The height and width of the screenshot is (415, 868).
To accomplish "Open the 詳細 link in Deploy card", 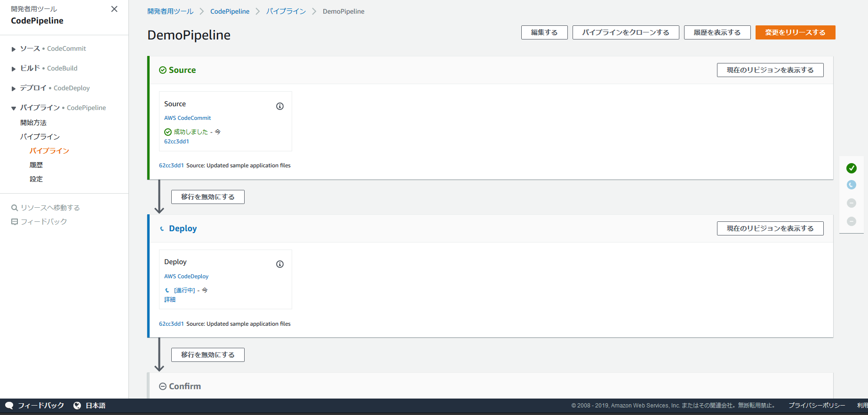I will coord(170,299).
